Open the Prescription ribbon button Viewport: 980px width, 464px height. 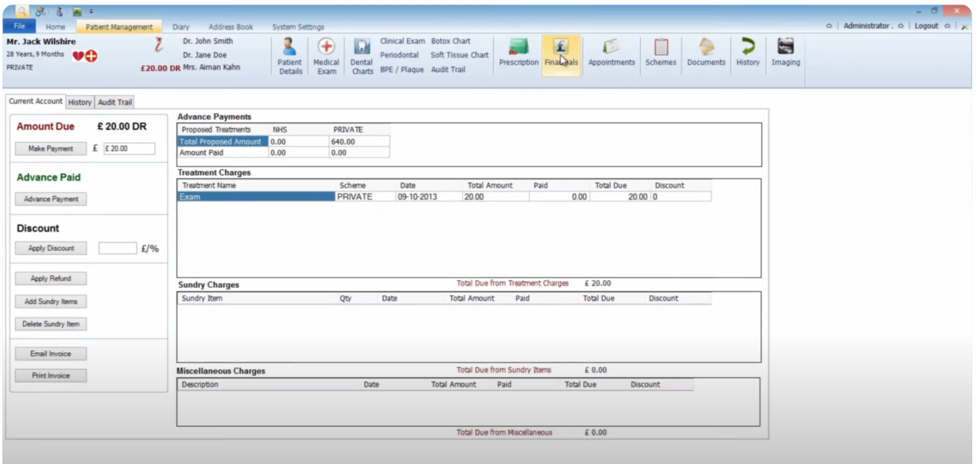pyautogui.click(x=519, y=52)
